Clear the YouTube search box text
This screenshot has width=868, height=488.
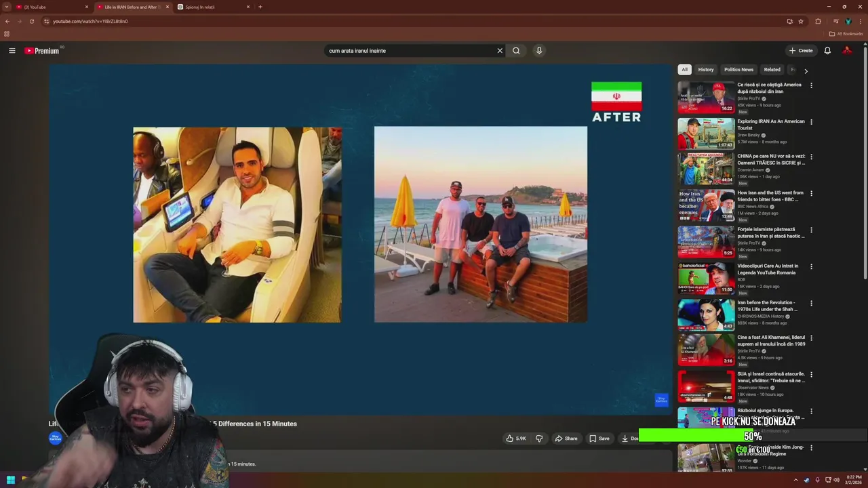(x=500, y=51)
